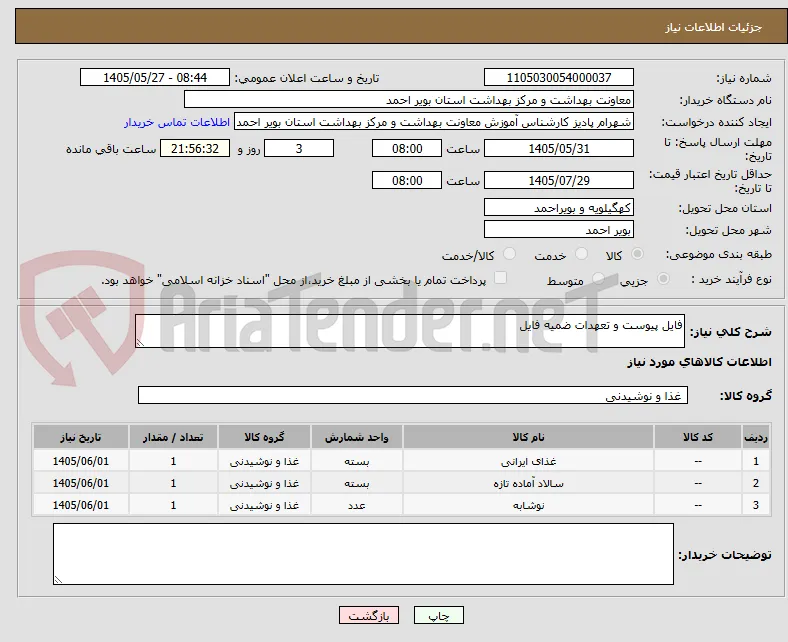Click the عدد unit cell for نوشابه

(356, 505)
